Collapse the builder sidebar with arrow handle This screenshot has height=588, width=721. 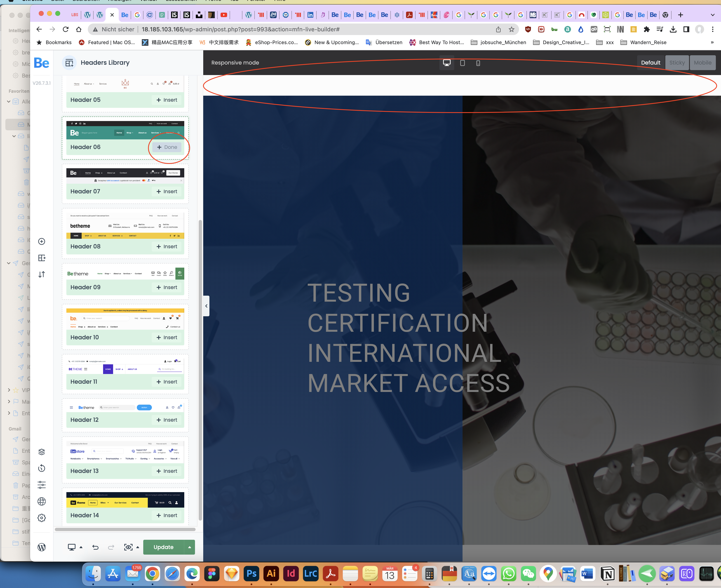206,306
